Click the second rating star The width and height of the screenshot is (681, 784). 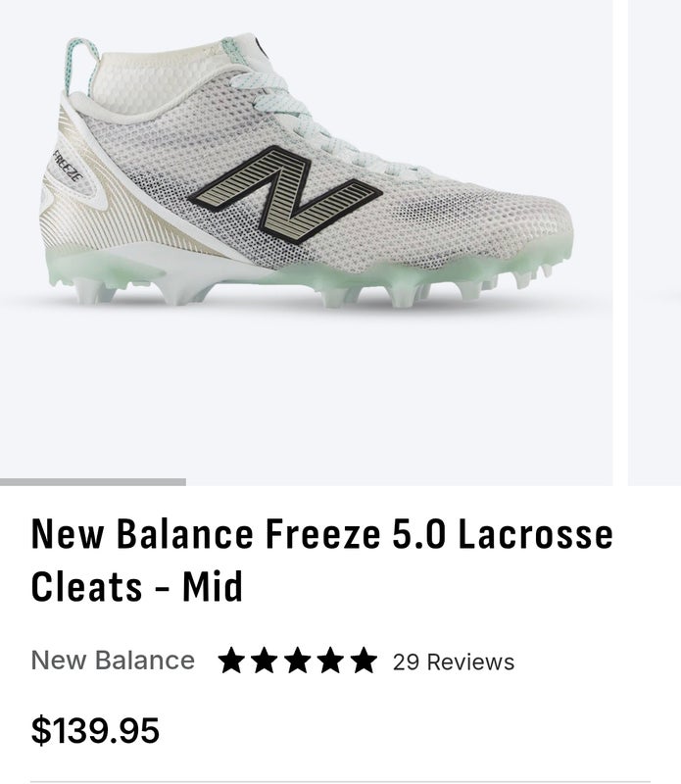tap(265, 661)
